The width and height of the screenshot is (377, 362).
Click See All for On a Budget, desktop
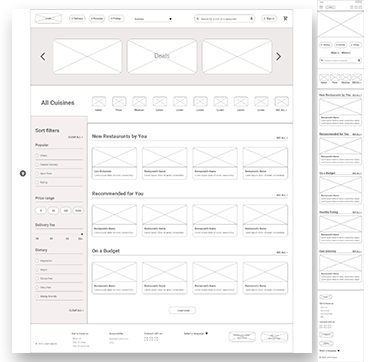[282, 252]
